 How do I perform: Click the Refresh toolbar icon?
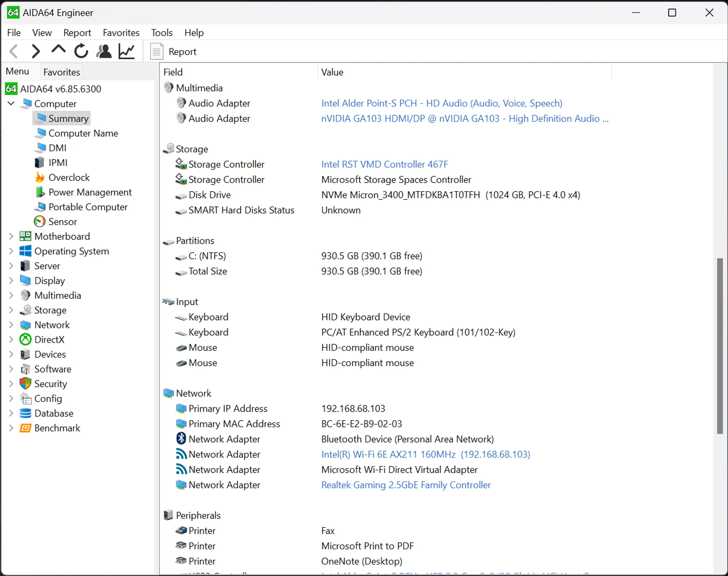(x=81, y=51)
